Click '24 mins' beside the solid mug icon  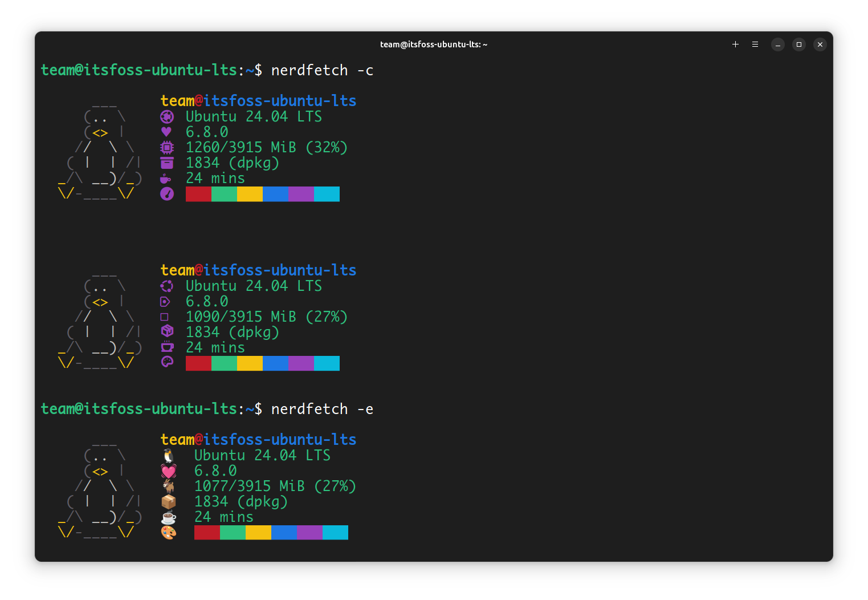(x=215, y=179)
